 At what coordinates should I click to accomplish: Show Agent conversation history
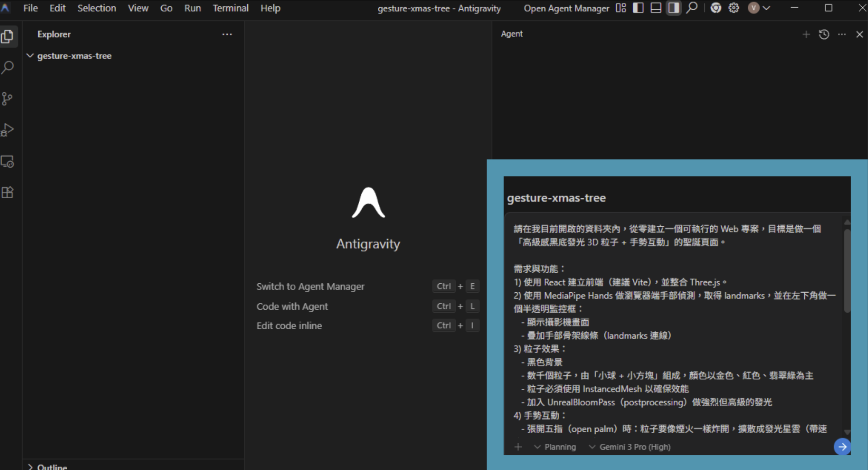824,34
